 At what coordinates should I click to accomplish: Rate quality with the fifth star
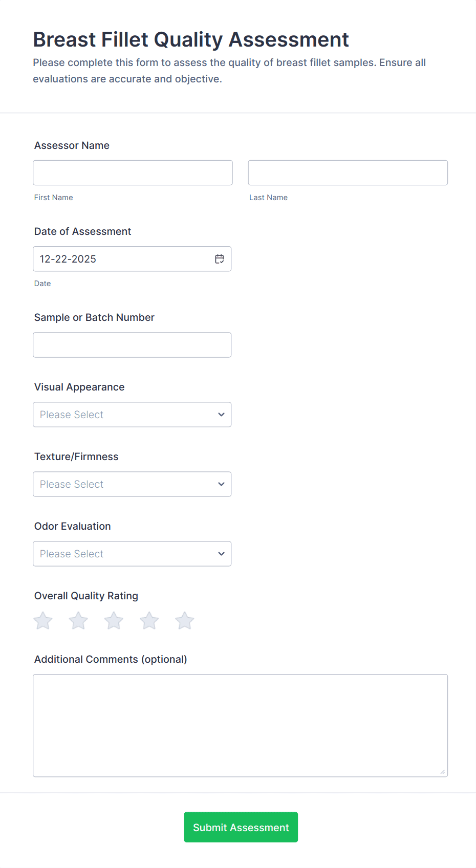coord(185,621)
